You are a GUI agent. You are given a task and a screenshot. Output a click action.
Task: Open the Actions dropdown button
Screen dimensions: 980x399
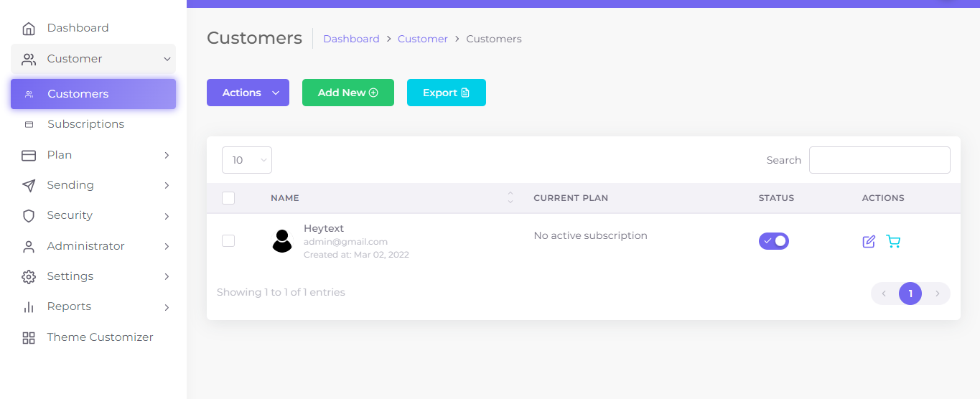tap(248, 93)
